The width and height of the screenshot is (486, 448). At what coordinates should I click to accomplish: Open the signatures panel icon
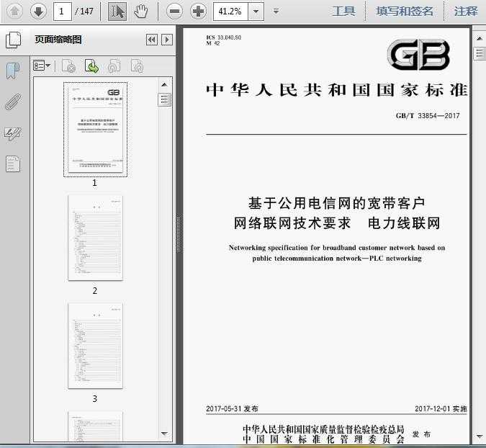point(13,133)
